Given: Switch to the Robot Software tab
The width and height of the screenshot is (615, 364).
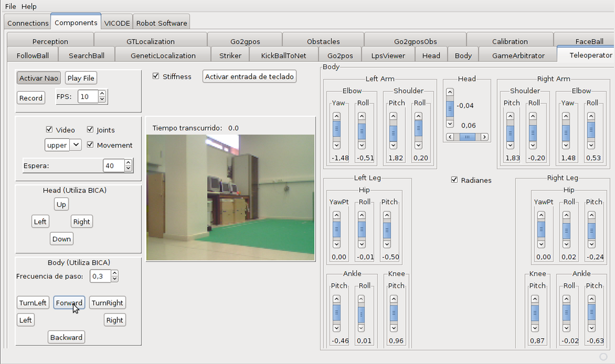Looking at the screenshot, I should tap(162, 23).
